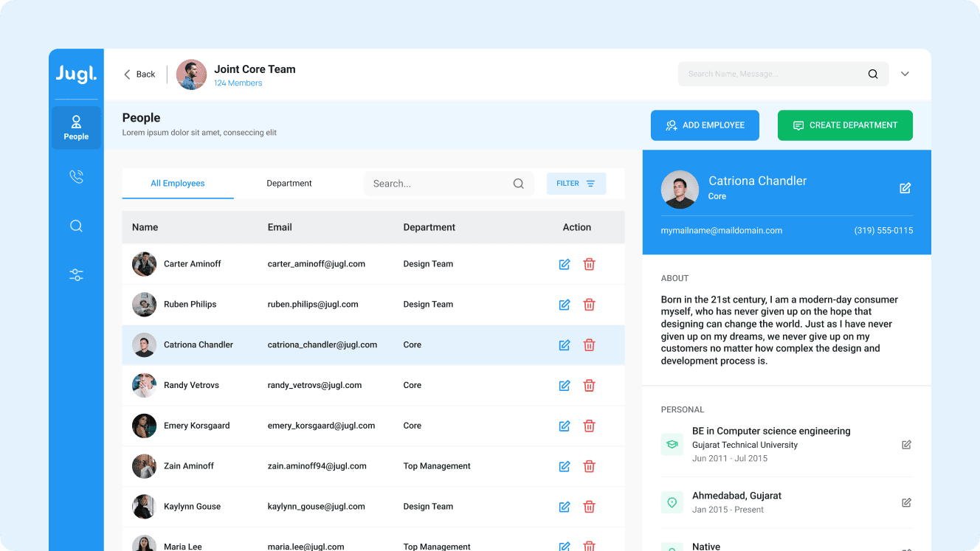Select the All Employees tab

pos(178,184)
